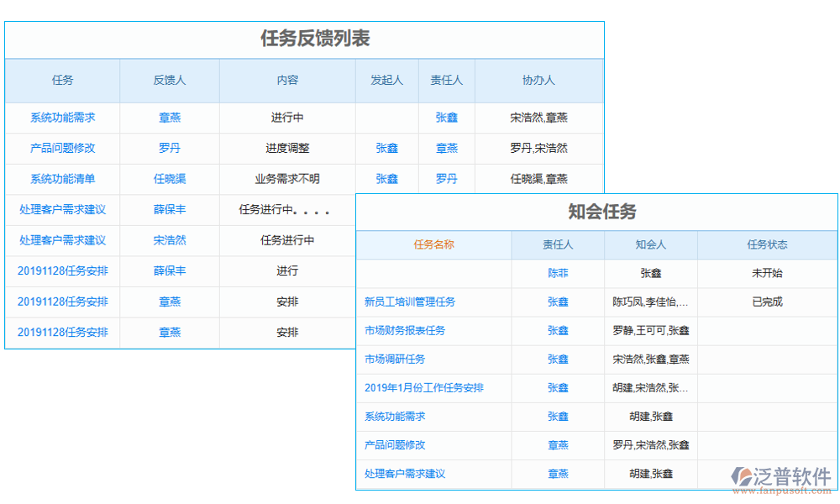Select the 知会任务 panel title
This screenshot has height=504, width=840.
tap(597, 213)
